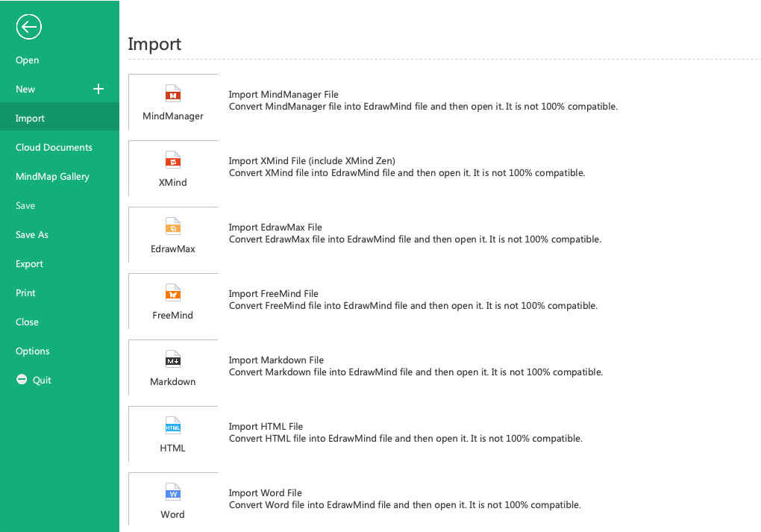761x532 pixels.
Task: Open the Options menu entry
Action: tap(33, 351)
